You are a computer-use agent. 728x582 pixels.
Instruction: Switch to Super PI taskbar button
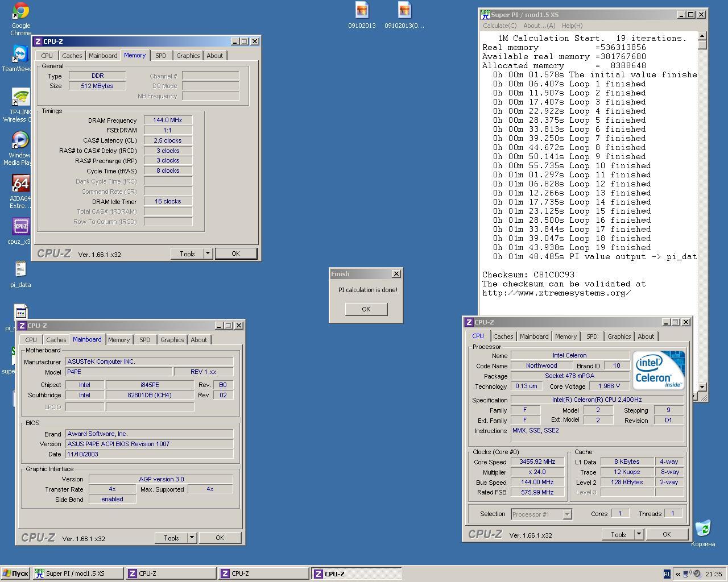tap(77, 573)
